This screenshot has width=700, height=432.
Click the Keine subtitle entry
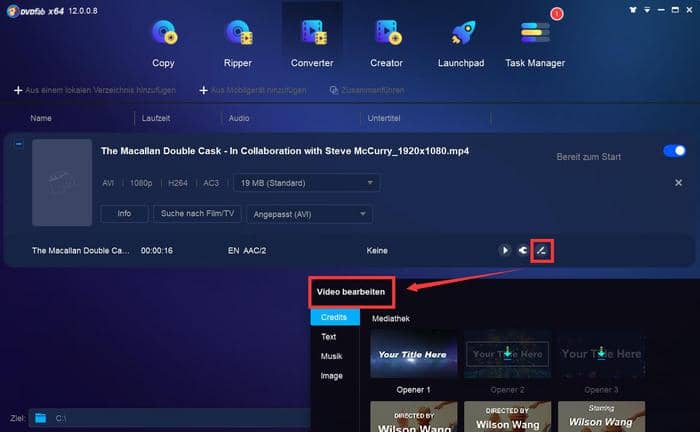point(377,251)
